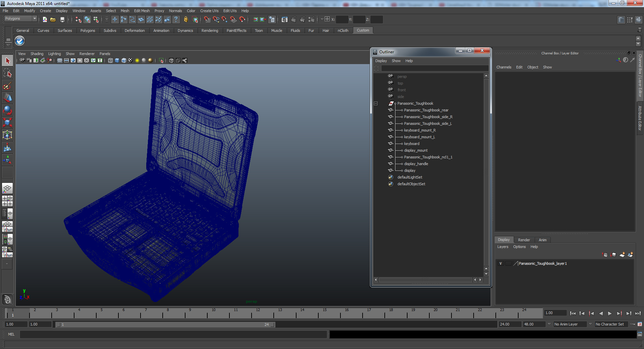
Task: Open layer editor Options menu
Action: [519, 247]
